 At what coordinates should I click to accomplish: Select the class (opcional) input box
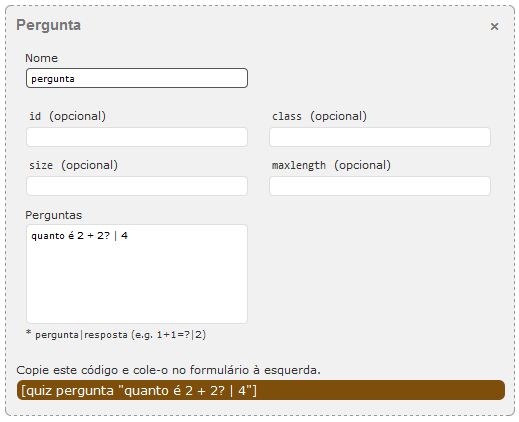(x=380, y=137)
